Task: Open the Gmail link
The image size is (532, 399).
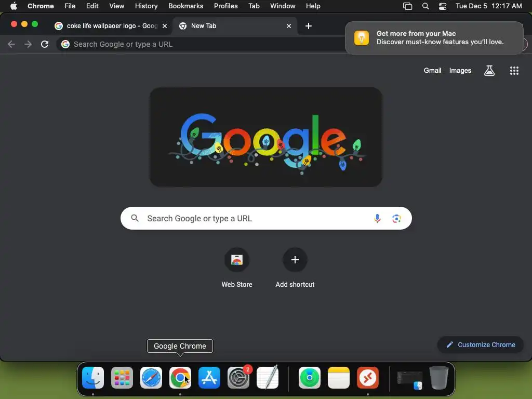Action: pyautogui.click(x=432, y=70)
